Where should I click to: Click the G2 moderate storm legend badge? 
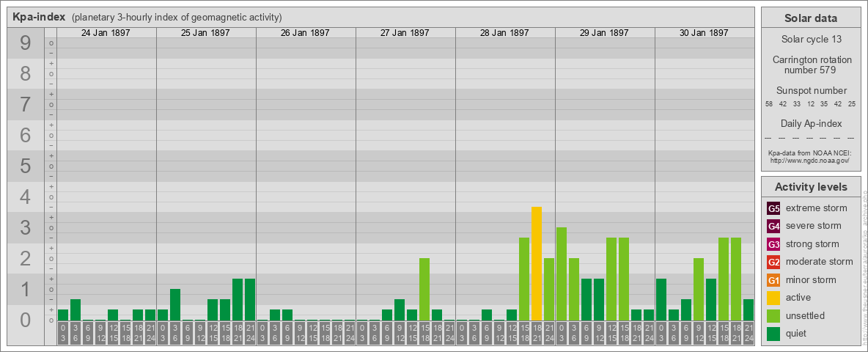(x=773, y=262)
